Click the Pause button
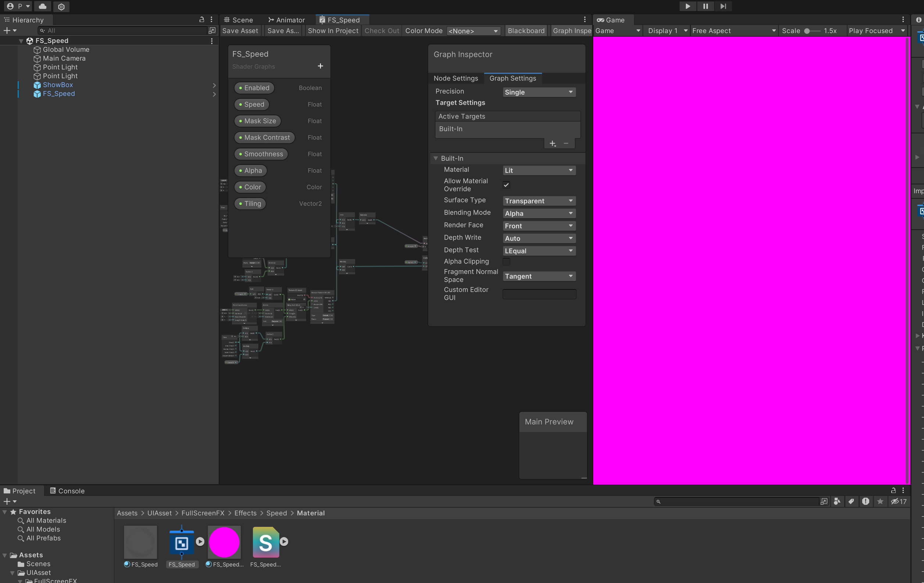The height and width of the screenshot is (583, 924). (705, 6)
